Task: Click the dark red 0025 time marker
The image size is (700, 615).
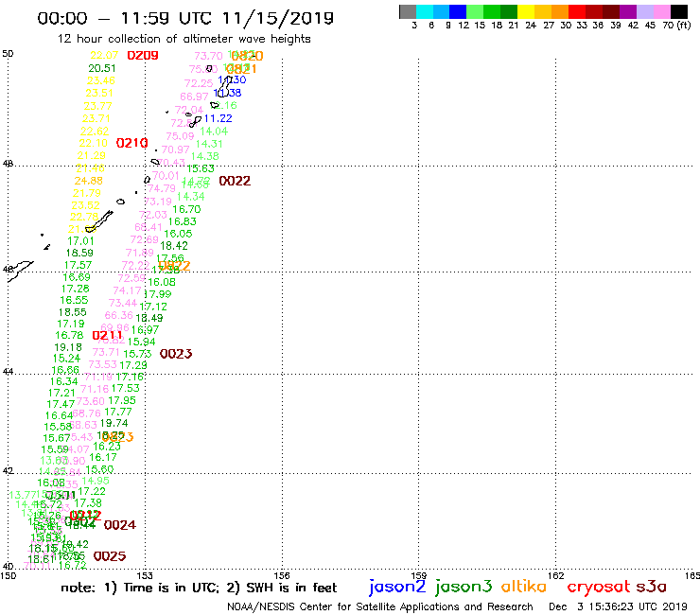Action: tap(110, 556)
